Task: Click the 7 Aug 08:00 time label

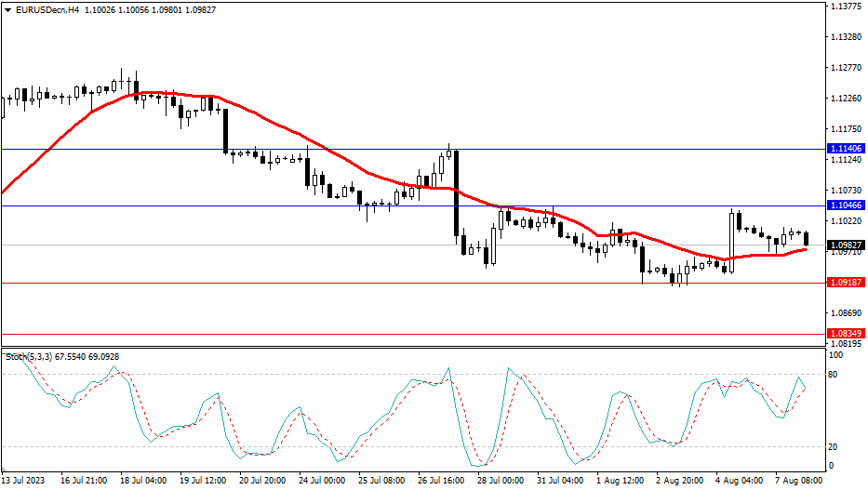Action: point(796,481)
